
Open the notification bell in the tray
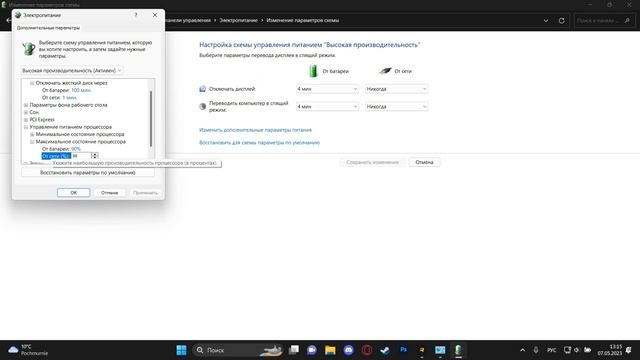(629, 350)
